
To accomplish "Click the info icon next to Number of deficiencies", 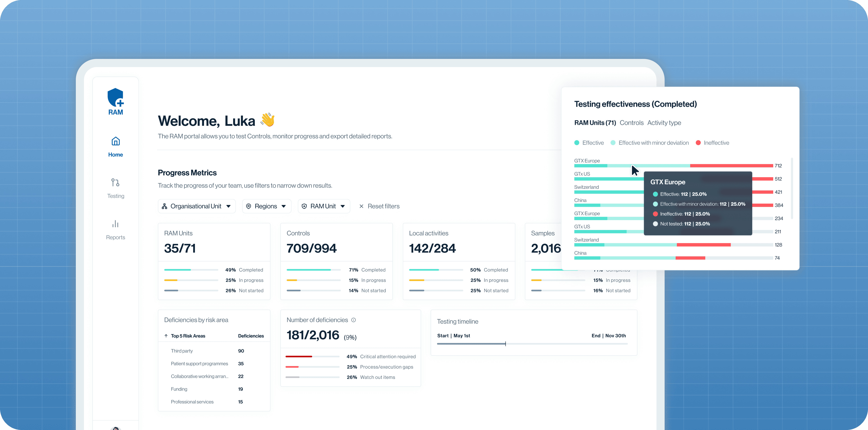I will [353, 320].
